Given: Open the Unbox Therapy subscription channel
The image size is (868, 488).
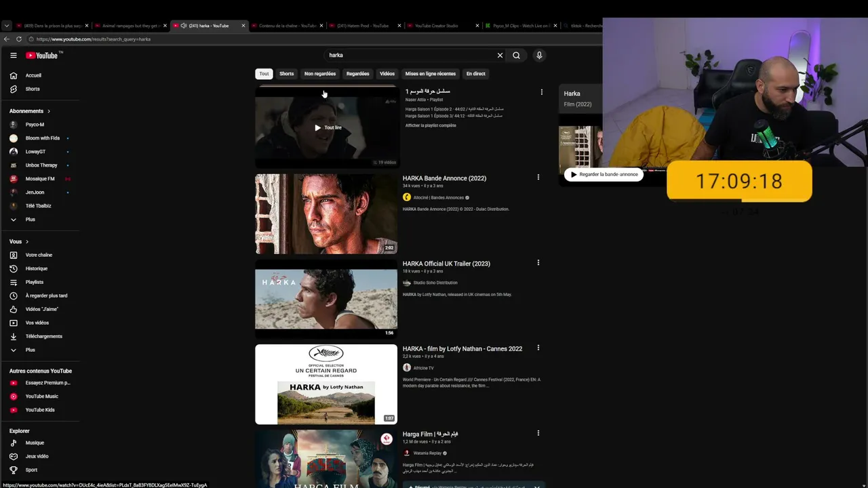Looking at the screenshot, I should click(x=41, y=165).
